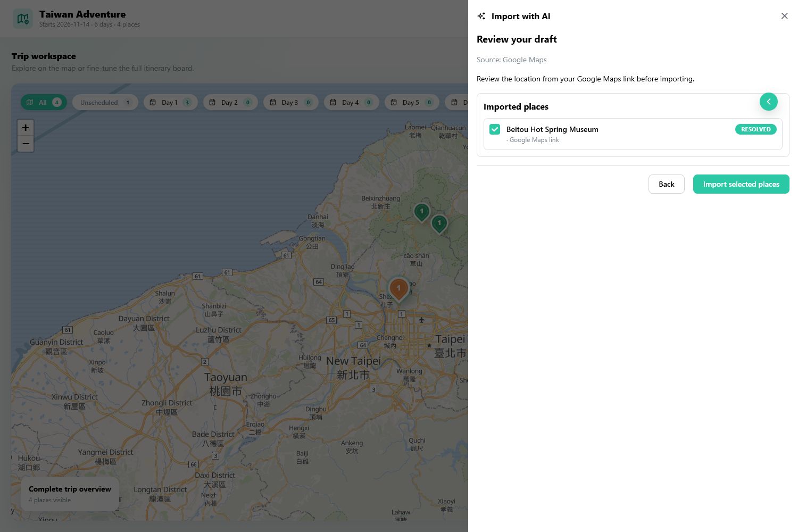This screenshot has height=532, width=798.
Task: Zoom in on the map
Action: point(26,128)
